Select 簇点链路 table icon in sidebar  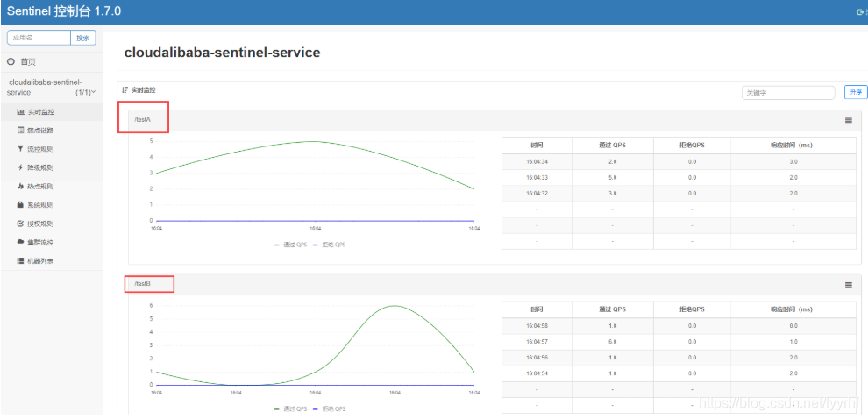(x=20, y=131)
